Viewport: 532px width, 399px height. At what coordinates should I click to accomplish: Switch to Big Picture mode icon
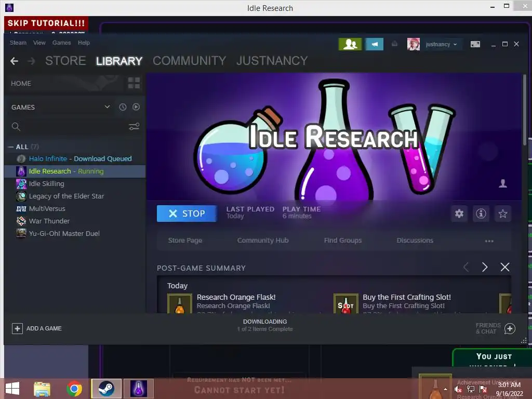[475, 44]
